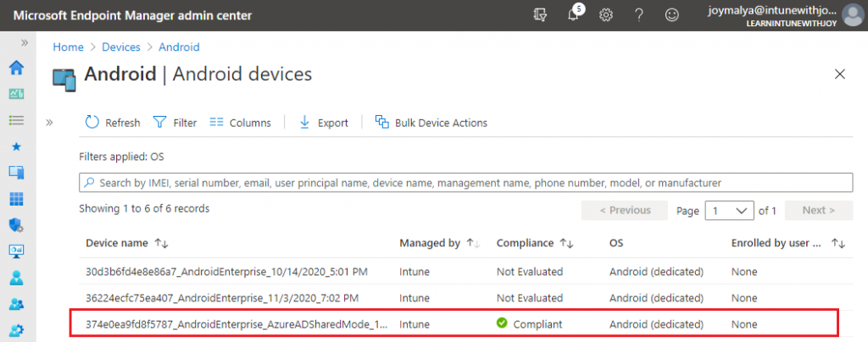Image resolution: width=868 pixels, height=342 pixels.
Task: Open All services list icon
Action: (x=17, y=120)
